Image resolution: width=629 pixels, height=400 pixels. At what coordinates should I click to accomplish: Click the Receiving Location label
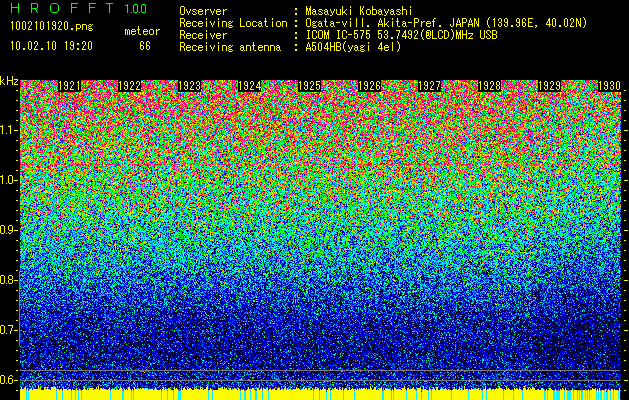233,23
